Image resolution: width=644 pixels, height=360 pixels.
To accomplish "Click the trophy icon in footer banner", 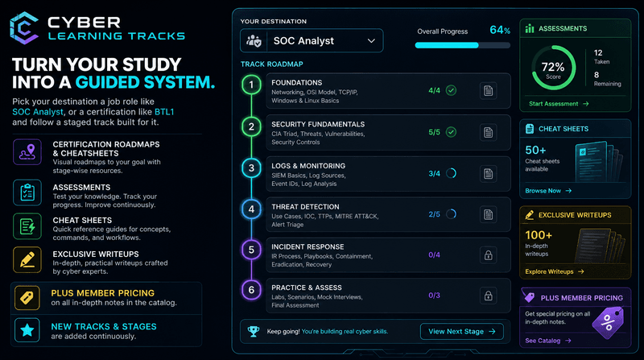I will click(254, 331).
